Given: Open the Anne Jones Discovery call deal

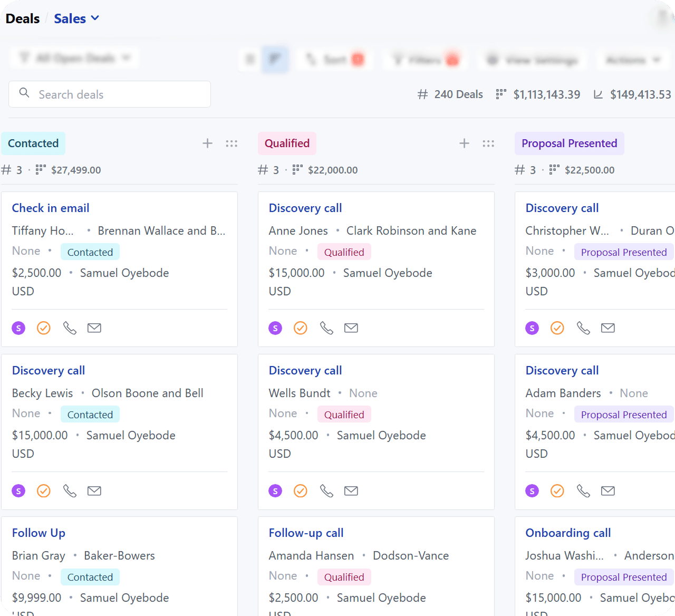Looking at the screenshot, I should [305, 208].
